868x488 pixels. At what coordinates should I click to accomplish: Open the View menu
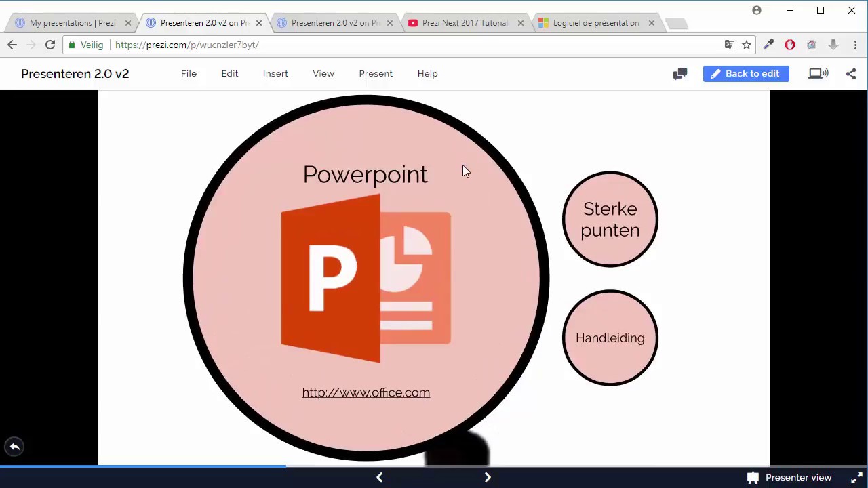click(323, 73)
